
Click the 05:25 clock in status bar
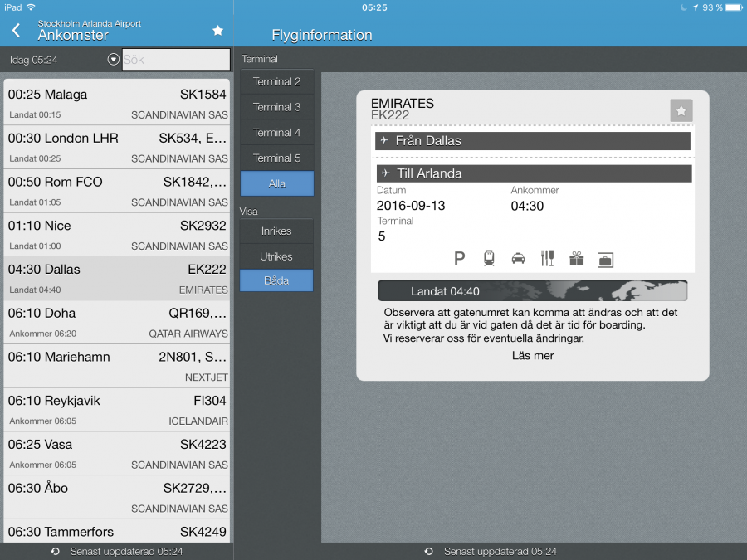tap(374, 7)
